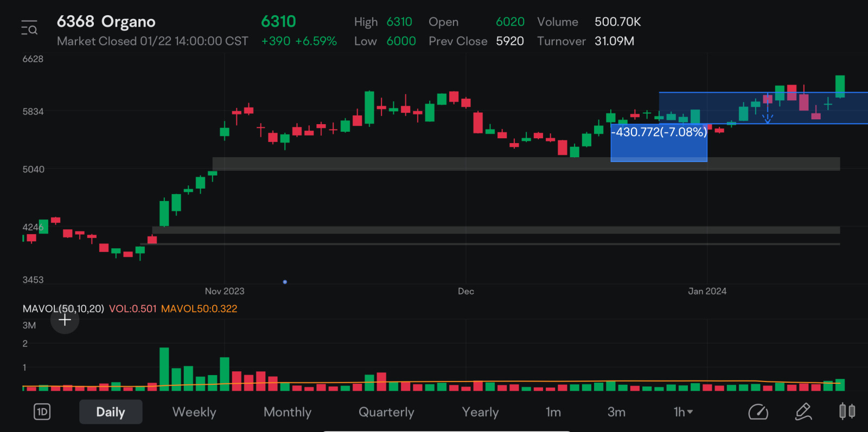Click the last green candlestick on the chart
868x432 pixels.
click(x=840, y=86)
